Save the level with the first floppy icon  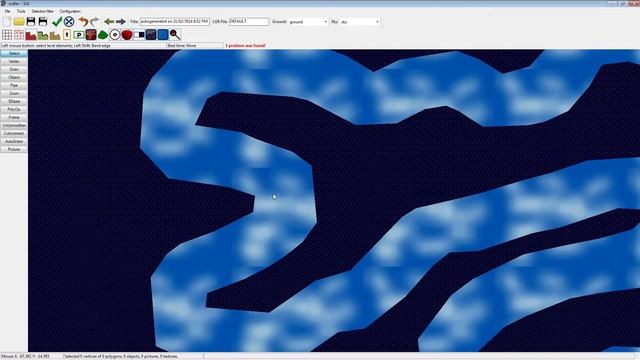pos(31,22)
